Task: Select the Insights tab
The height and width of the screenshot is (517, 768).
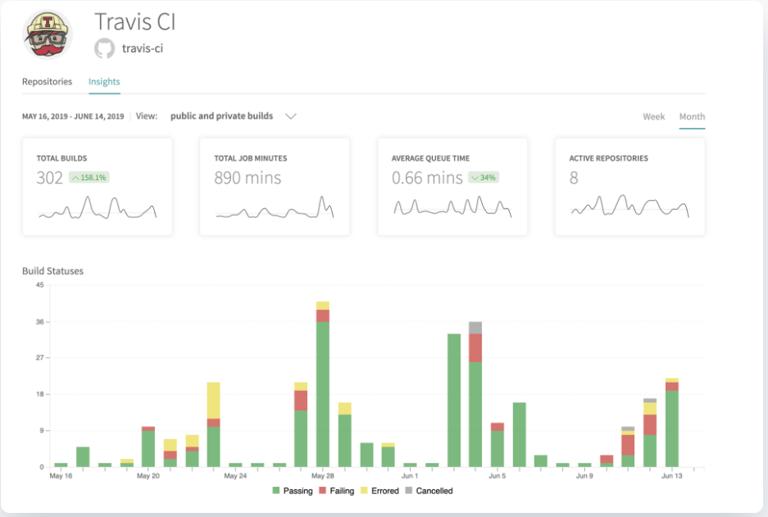Action: pos(104,82)
